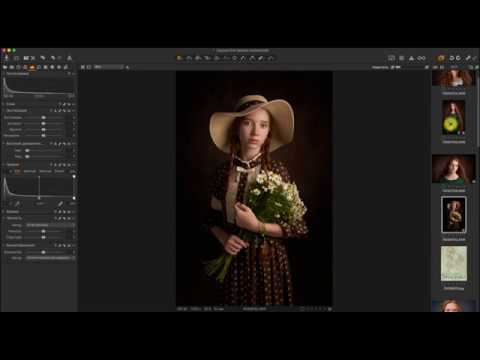The width and height of the screenshot is (480, 360).
Task: Collapse the Clarity panel disclosure triangle
Action: point(4,218)
